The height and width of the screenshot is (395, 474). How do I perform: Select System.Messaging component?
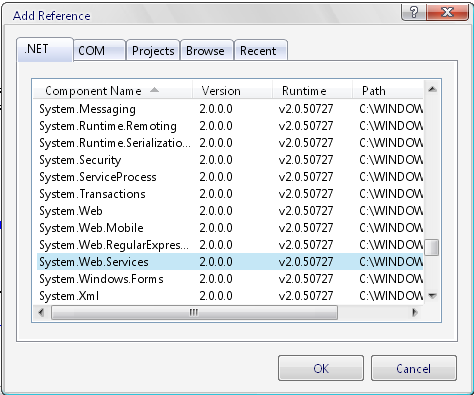[230, 109]
